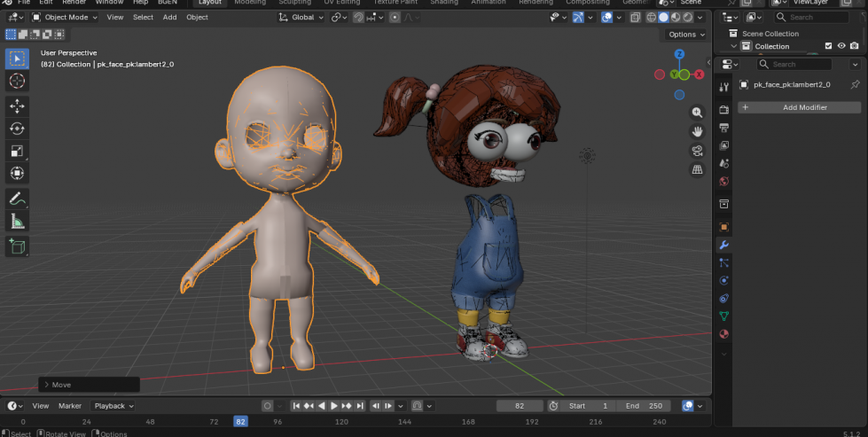Open the Tool properties tab
The image size is (868, 437).
point(724,87)
